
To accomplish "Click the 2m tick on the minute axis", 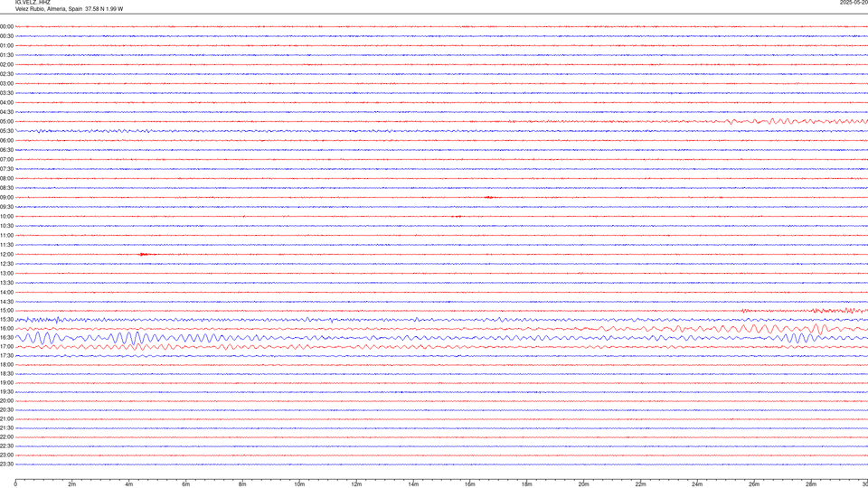I will point(72,484).
